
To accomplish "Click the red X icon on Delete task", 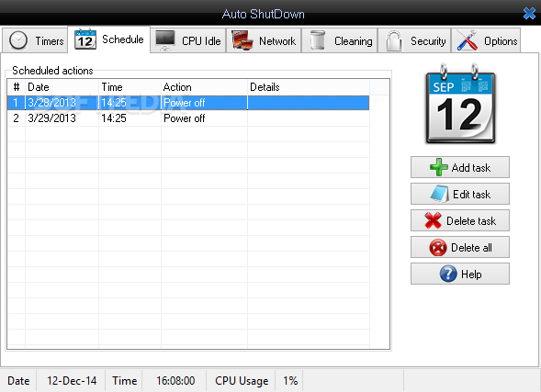I will pyautogui.click(x=433, y=220).
